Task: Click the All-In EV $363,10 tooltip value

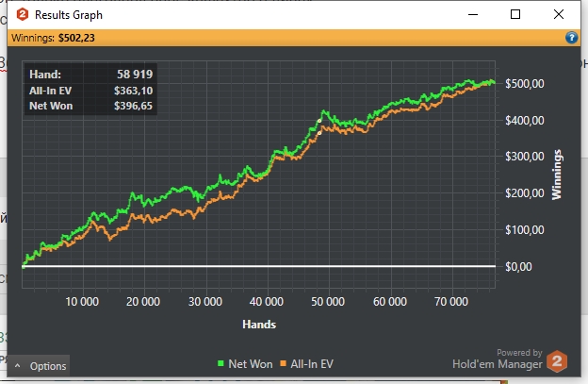Action: point(133,91)
